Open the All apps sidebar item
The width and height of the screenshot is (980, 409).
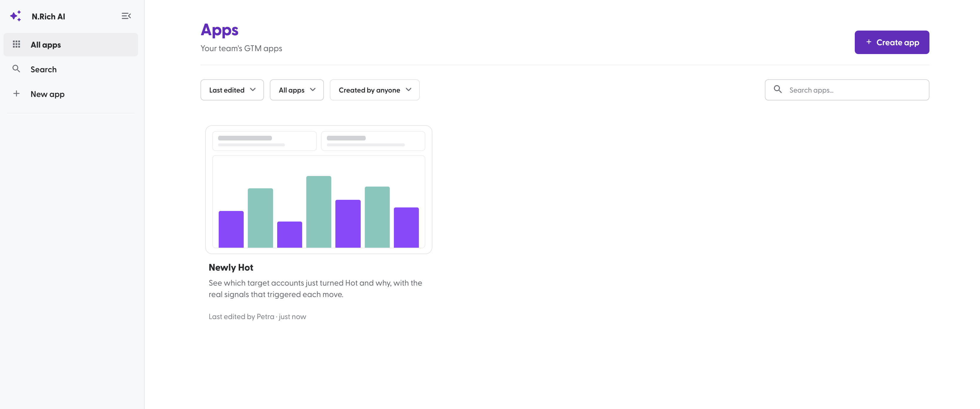tap(71, 45)
